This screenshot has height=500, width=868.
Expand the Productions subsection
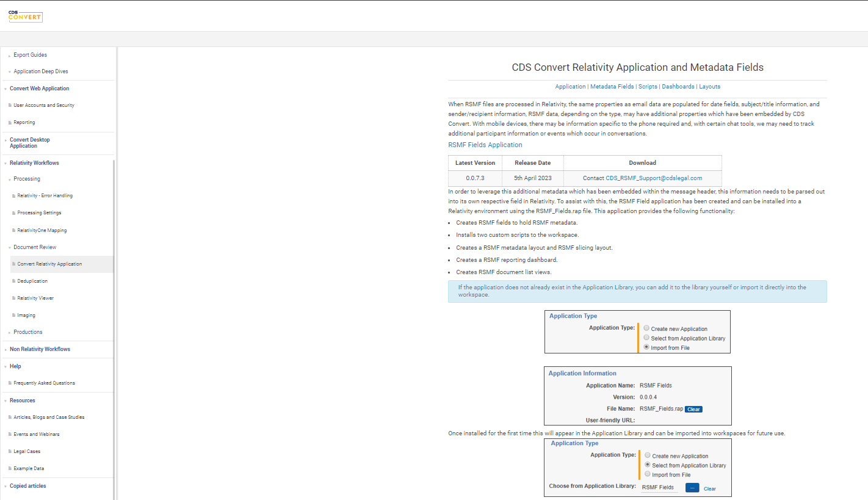click(10, 333)
